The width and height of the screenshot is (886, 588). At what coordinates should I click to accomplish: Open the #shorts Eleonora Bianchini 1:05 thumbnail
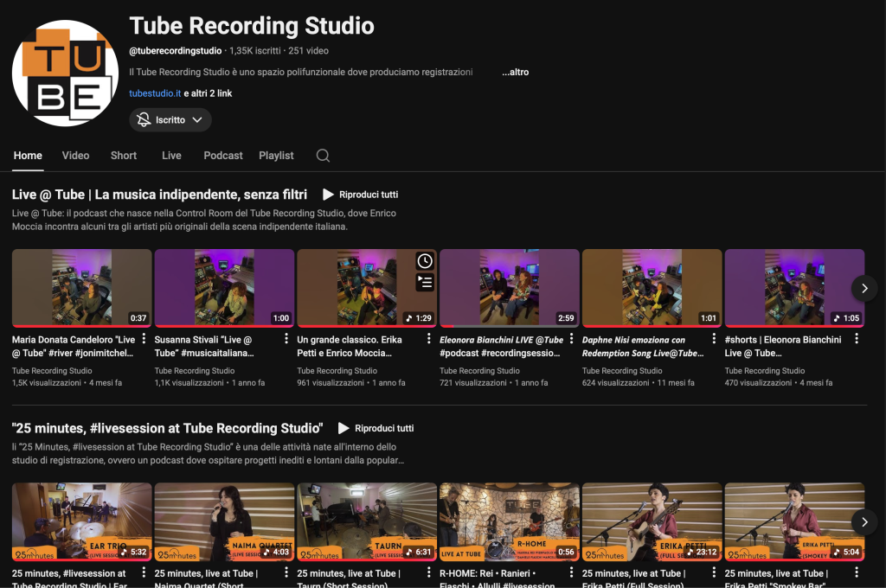tap(794, 288)
